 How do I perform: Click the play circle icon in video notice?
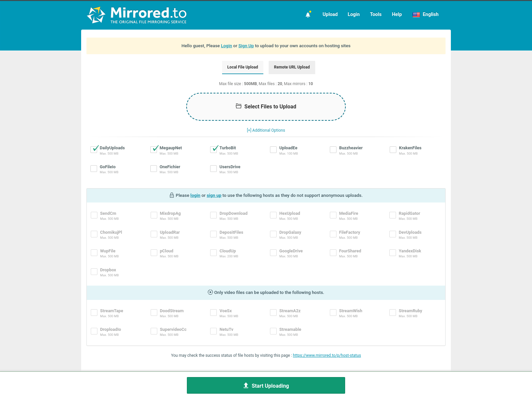point(210,292)
